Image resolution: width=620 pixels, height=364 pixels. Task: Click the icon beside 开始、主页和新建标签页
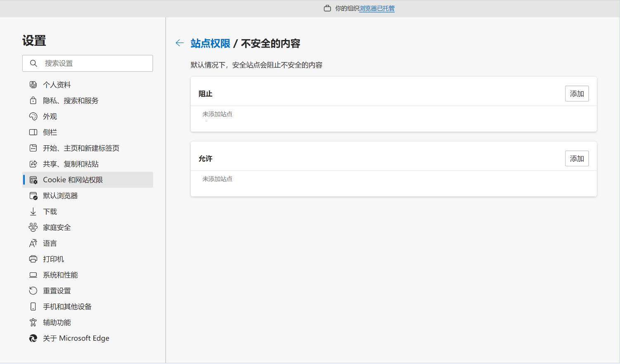pyautogui.click(x=33, y=148)
